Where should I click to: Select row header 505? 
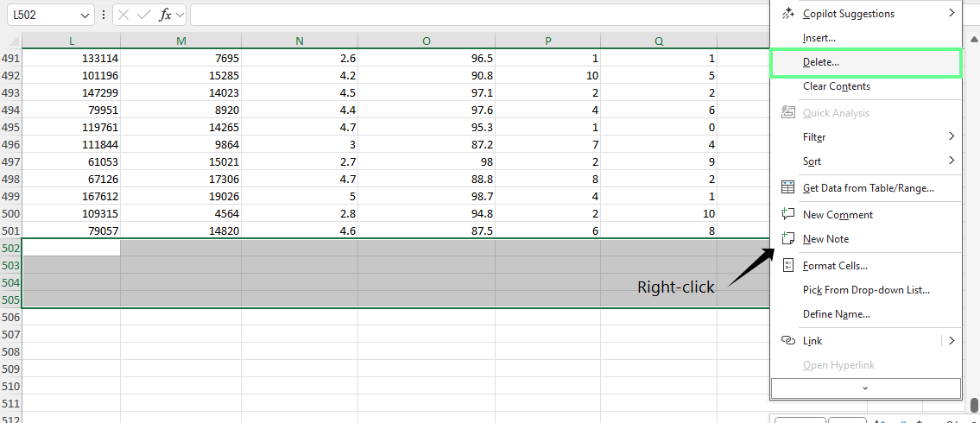pyautogui.click(x=10, y=300)
